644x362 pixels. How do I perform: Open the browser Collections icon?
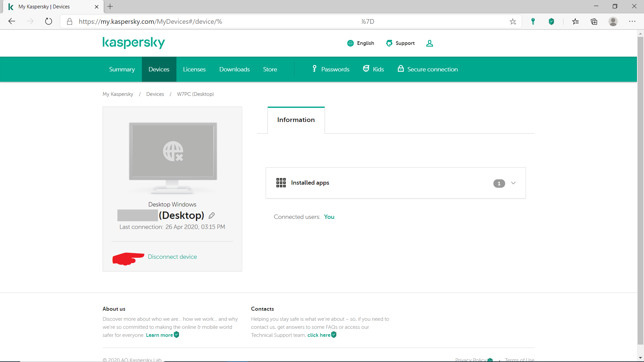point(594,21)
